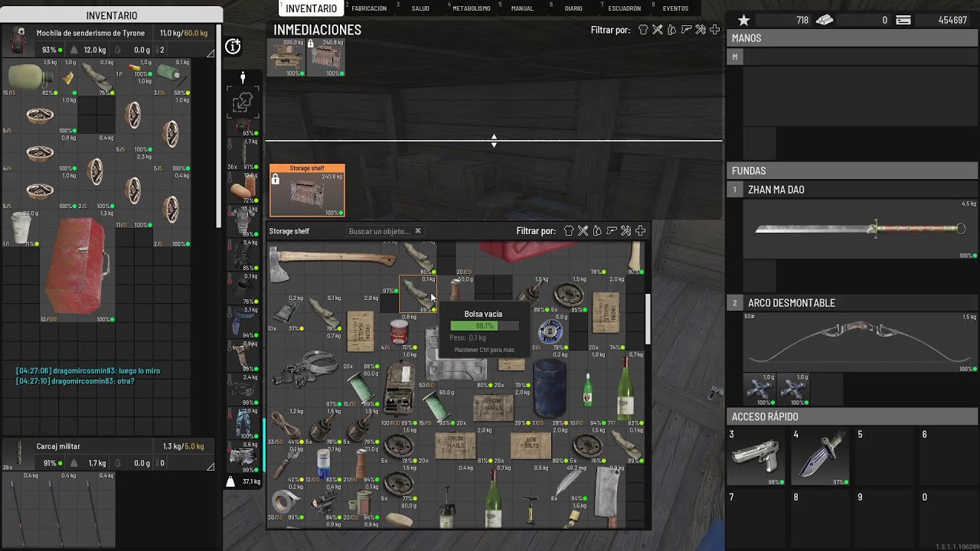Image resolution: width=980 pixels, height=551 pixels.
Task: Open the Escuadrón tab
Action: tap(625, 8)
